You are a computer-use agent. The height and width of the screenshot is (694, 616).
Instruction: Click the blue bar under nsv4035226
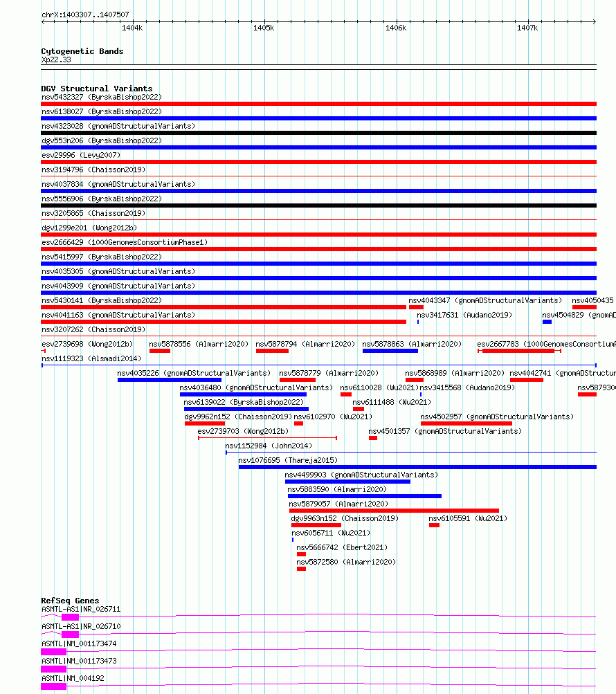[x=170, y=380]
